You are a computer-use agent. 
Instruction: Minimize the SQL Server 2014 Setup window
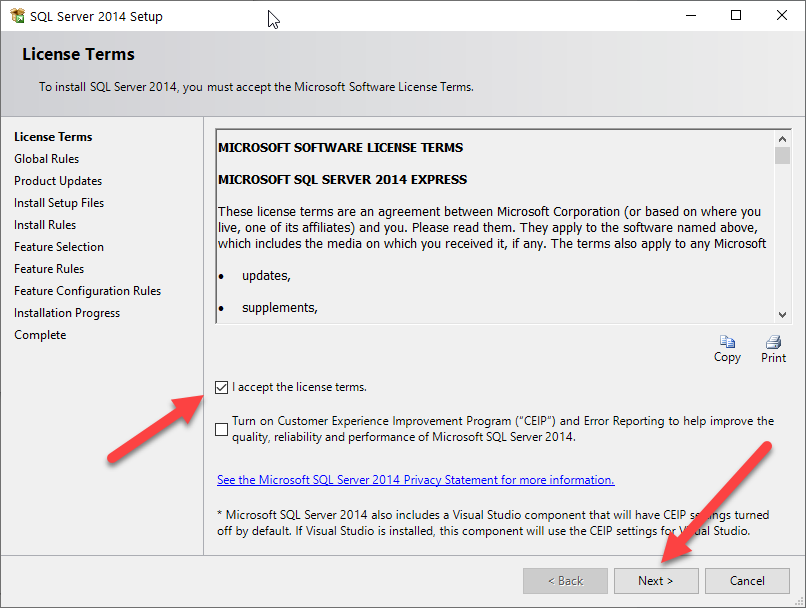click(x=691, y=15)
